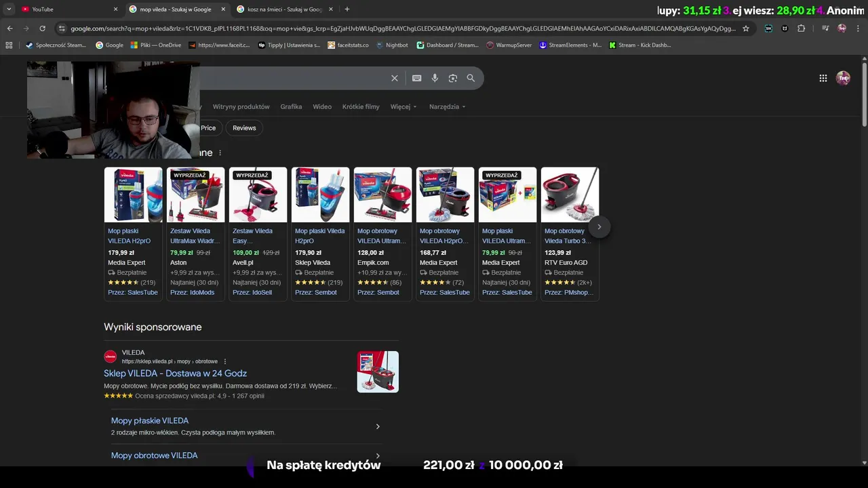Viewport: 868px width, 488px height.
Task: Close the YouTube tab
Action: pos(115,9)
